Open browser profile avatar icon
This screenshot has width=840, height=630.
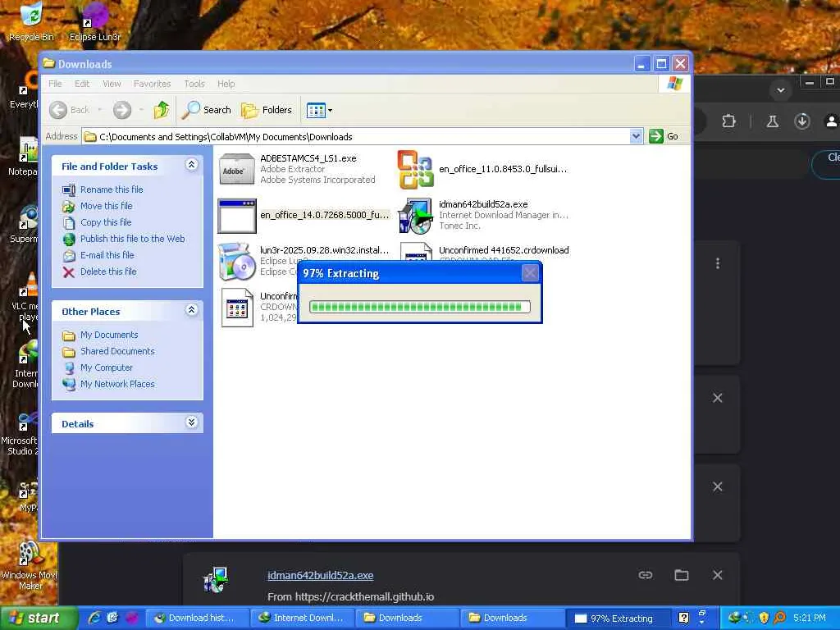(832, 121)
